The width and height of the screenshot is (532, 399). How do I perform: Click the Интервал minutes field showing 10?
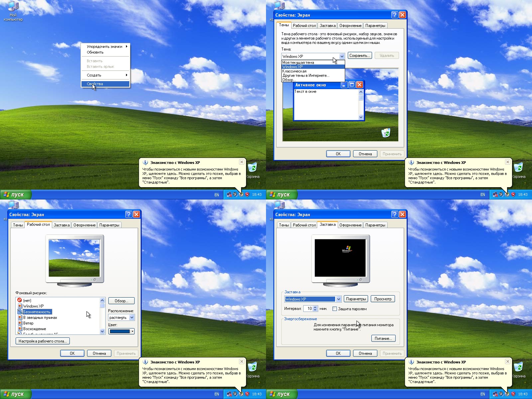308,309
